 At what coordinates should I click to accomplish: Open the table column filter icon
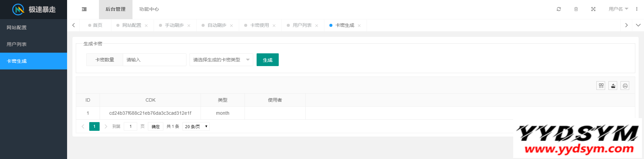click(601, 86)
